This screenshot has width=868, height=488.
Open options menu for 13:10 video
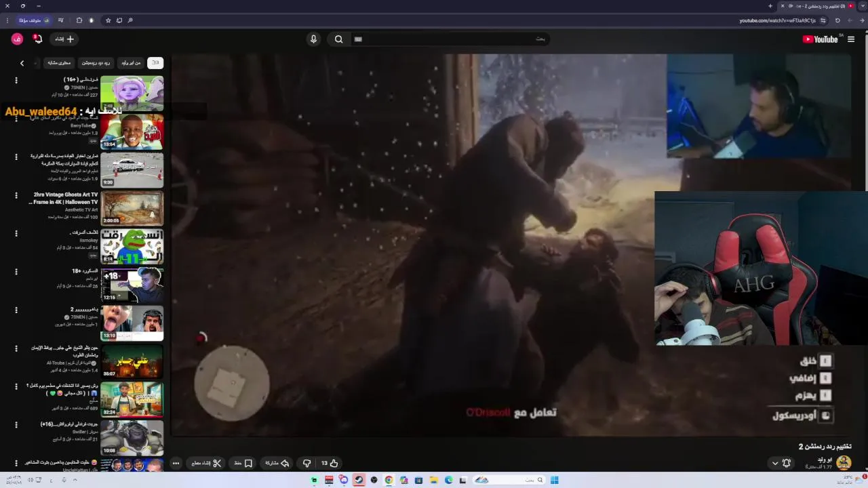click(16, 310)
